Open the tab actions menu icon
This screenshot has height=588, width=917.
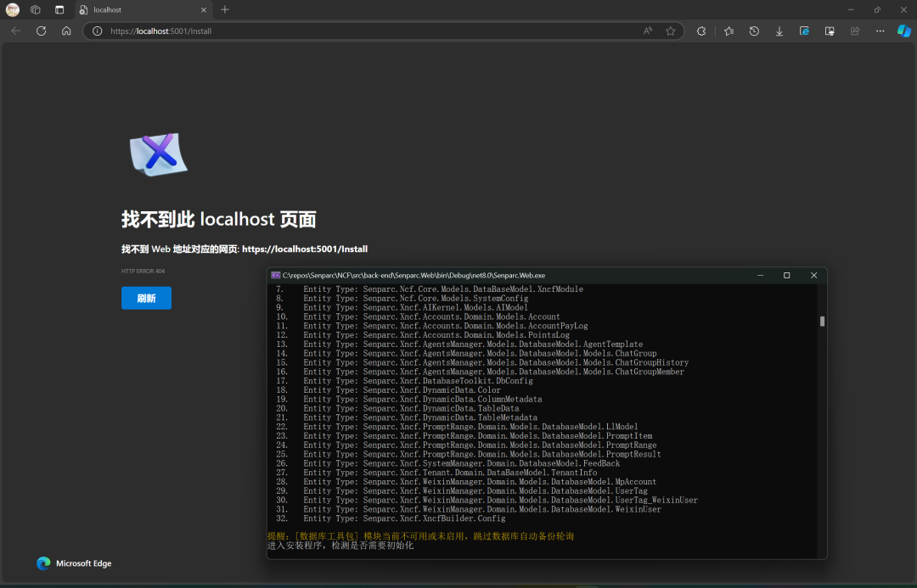coord(59,10)
